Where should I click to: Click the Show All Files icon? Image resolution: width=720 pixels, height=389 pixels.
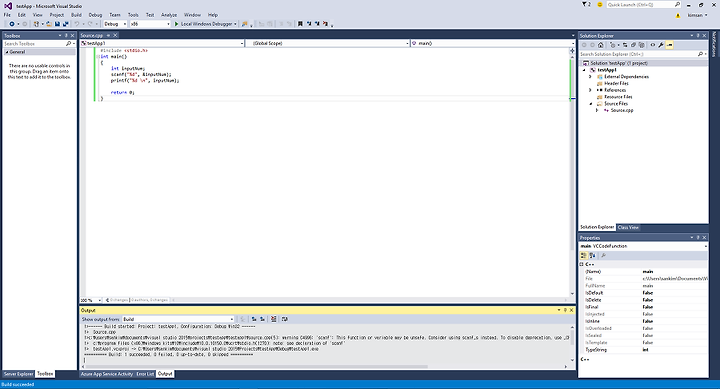641,45
